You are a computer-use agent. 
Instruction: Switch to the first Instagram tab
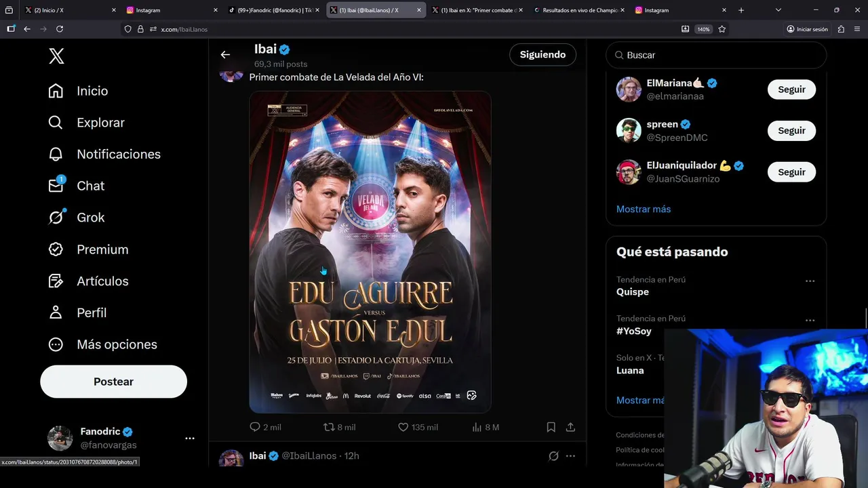pyautogui.click(x=172, y=10)
